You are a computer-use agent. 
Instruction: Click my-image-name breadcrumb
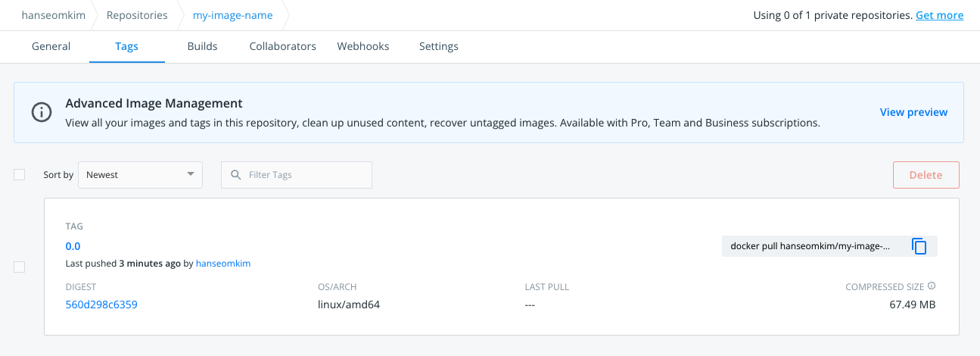tap(233, 15)
